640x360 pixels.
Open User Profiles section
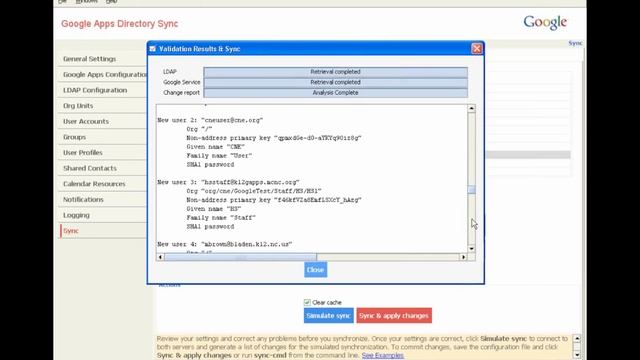82,153
